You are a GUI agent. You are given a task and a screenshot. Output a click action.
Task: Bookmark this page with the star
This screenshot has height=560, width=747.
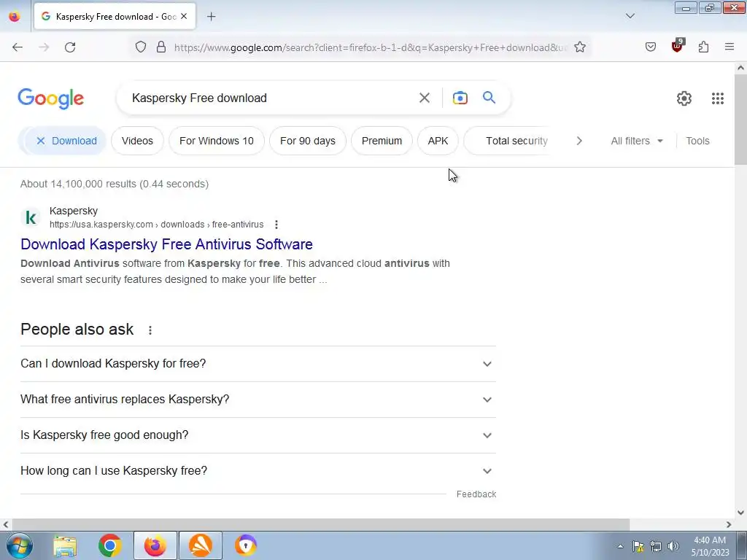coord(580,47)
